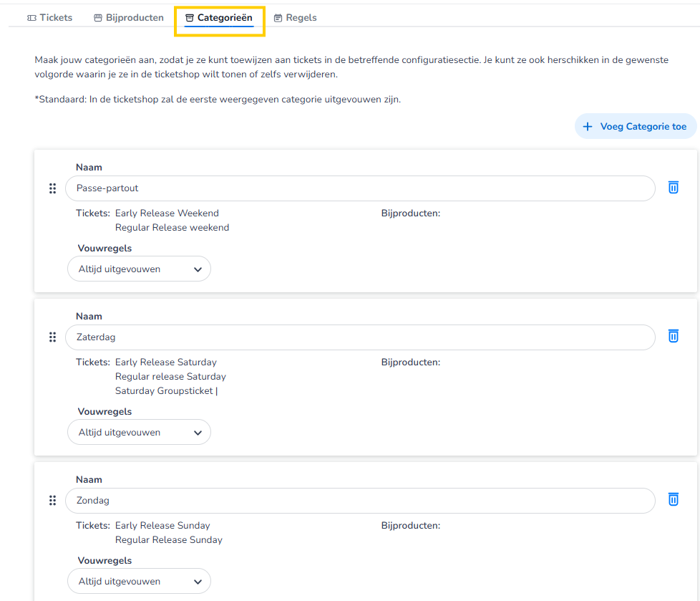
Task: Click the Passe-partout name input field
Action: pyautogui.click(x=359, y=188)
